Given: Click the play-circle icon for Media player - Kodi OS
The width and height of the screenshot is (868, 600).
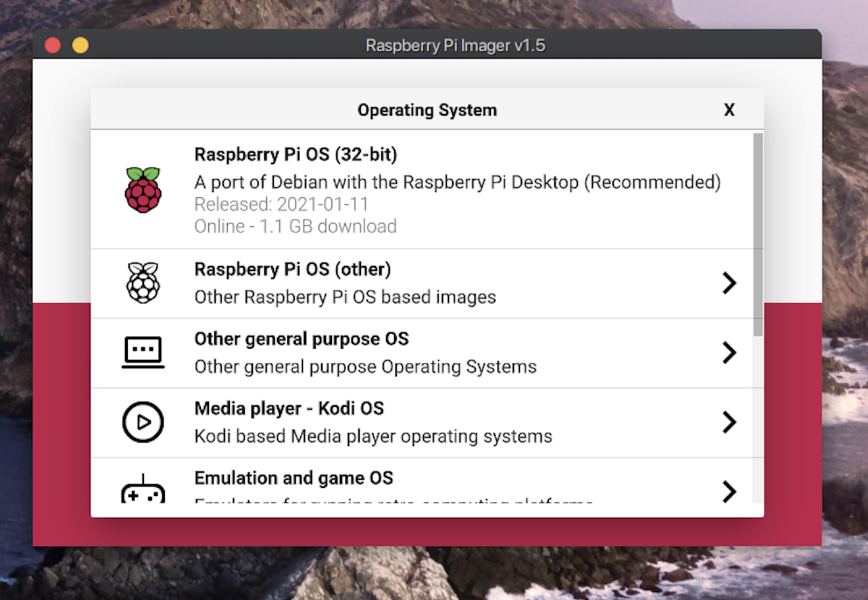Looking at the screenshot, I should 143,422.
